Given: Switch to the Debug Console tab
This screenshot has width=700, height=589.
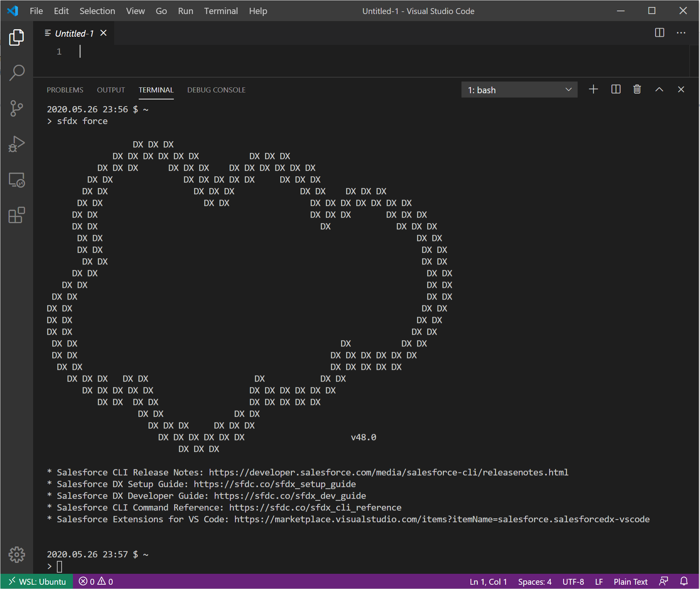Looking at the screenshot, I should tap(216, 90).
